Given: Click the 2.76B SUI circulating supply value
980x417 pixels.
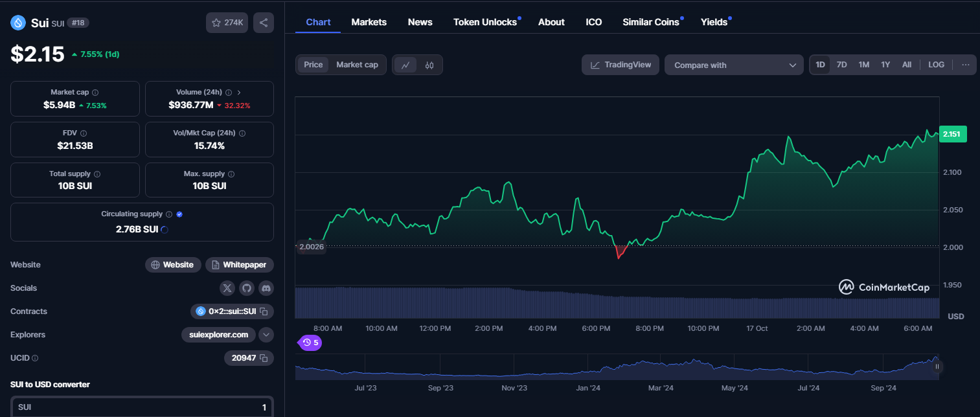Looking at the screenshot, I should 137,229.
